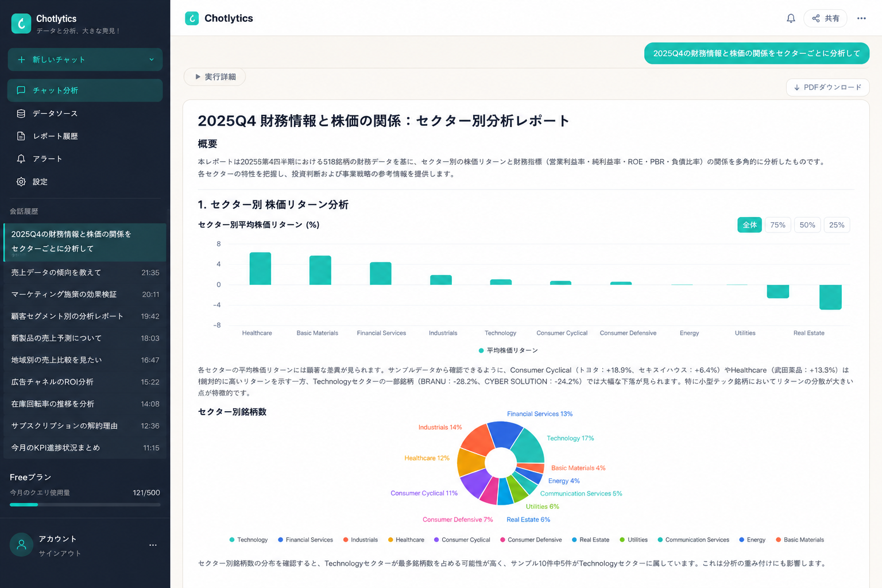Select the 25% chart filter
The width and height of the screenshot is (882, 588).
837,225
